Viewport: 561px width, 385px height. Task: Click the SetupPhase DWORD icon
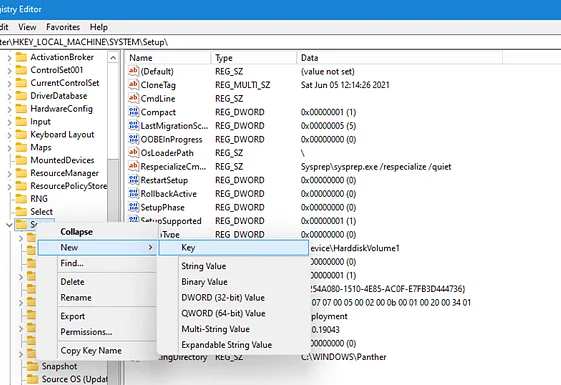tap(133, 207)
